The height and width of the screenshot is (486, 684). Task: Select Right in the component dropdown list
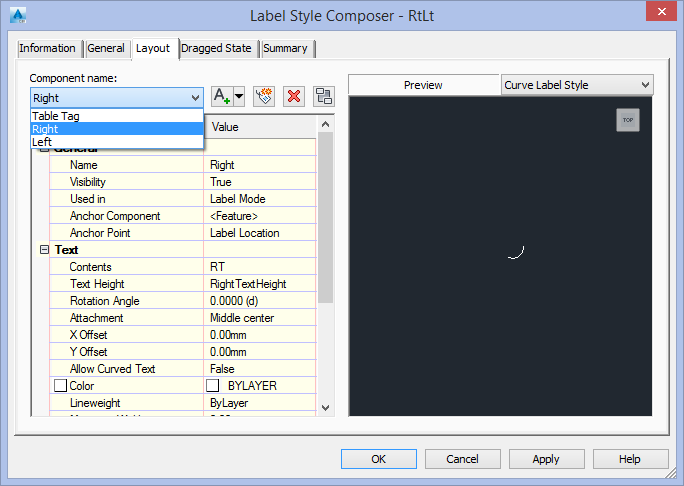coord(117,129)
